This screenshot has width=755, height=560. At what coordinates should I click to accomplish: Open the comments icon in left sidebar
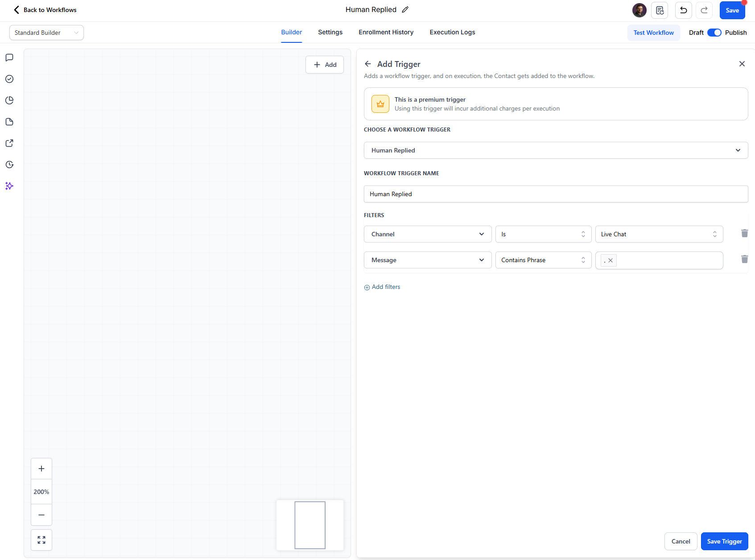click(x=9, y=58)
